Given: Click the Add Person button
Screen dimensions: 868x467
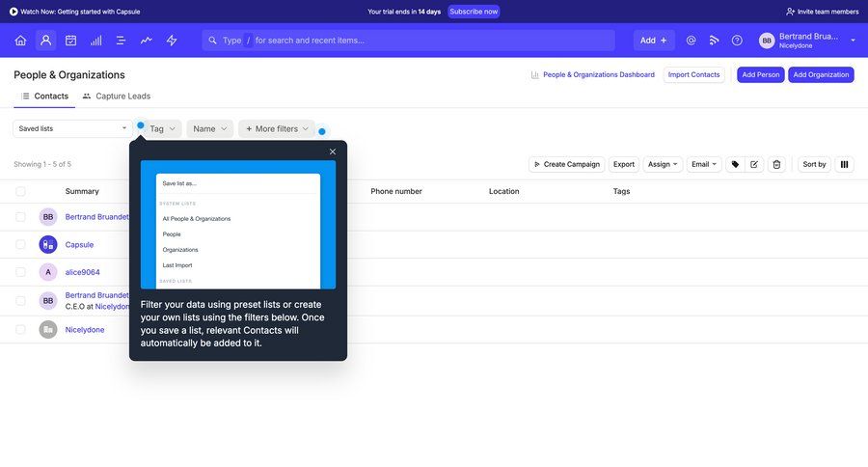Looking at the screenshot, I should tap(761, 75).
